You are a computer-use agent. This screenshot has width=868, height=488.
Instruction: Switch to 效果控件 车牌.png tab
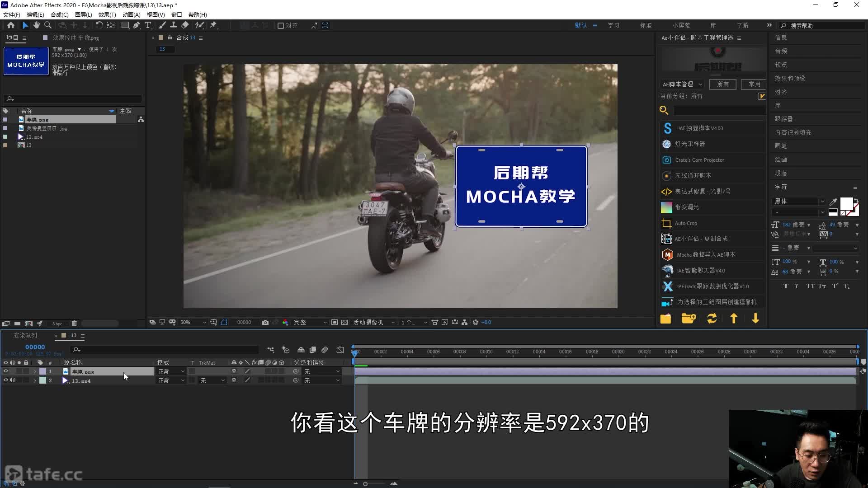pyautogui.click(x=75, y=38)
